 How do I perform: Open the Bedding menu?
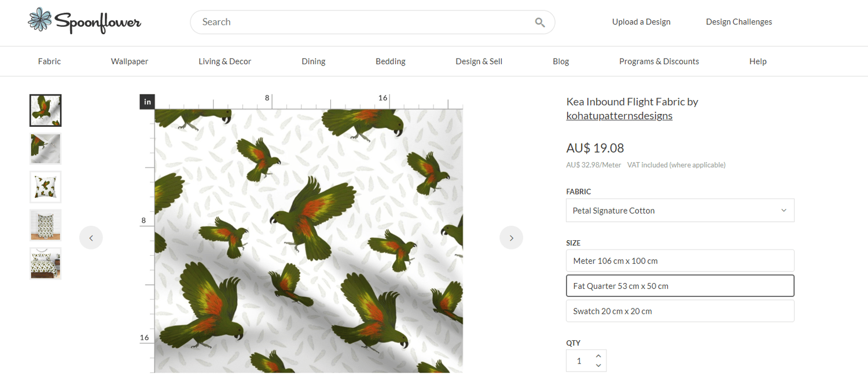[391, 61]
